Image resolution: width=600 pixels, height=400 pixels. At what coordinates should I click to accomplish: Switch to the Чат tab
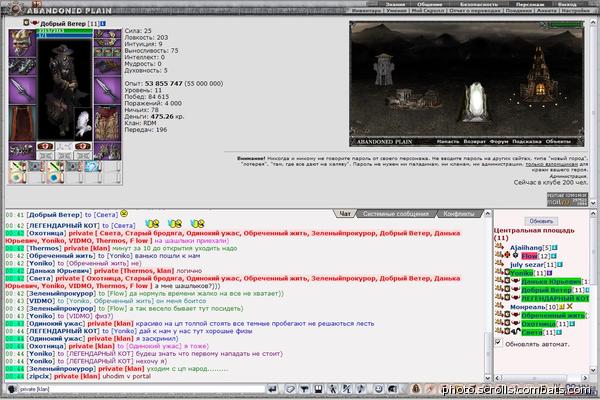click(345, 214)
